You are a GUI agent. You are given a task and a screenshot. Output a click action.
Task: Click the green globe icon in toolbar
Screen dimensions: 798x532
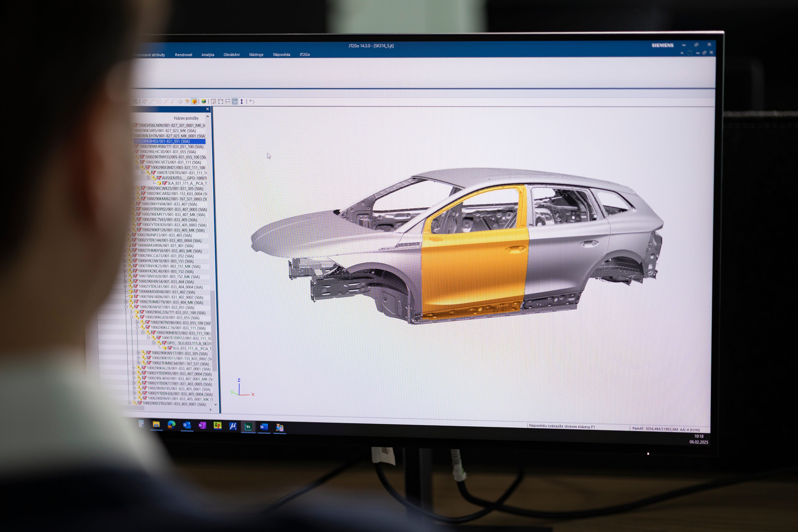(x=204, y=101)
